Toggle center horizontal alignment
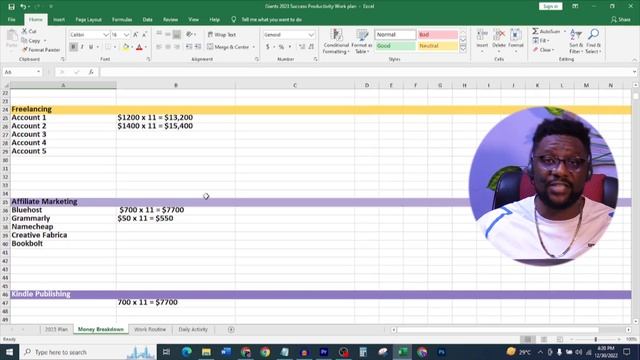Image resolution: width=640 pixels, height=360 pixels. pos(168,47)
